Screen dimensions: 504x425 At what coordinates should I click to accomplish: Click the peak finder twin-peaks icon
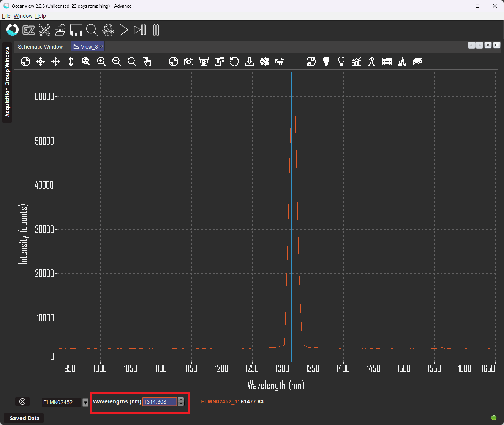point(402,61)
